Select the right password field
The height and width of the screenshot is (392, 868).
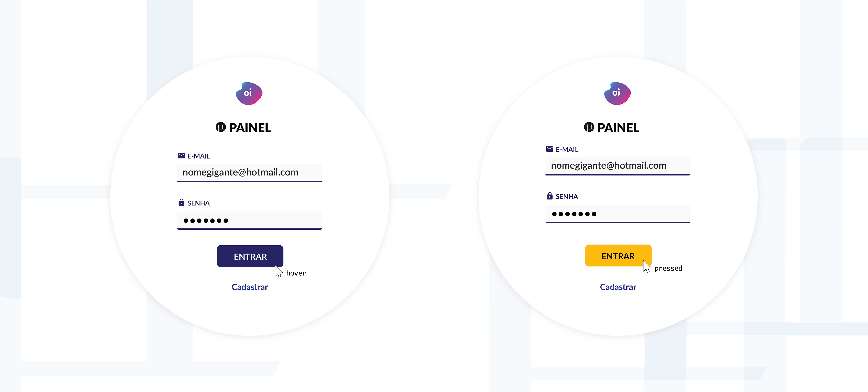[x=618, y=214]
